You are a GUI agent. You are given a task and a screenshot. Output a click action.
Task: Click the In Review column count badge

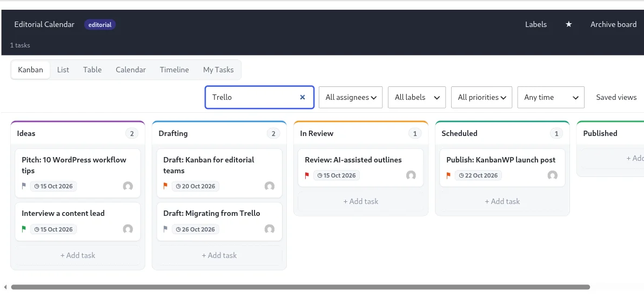click(415, 133)
